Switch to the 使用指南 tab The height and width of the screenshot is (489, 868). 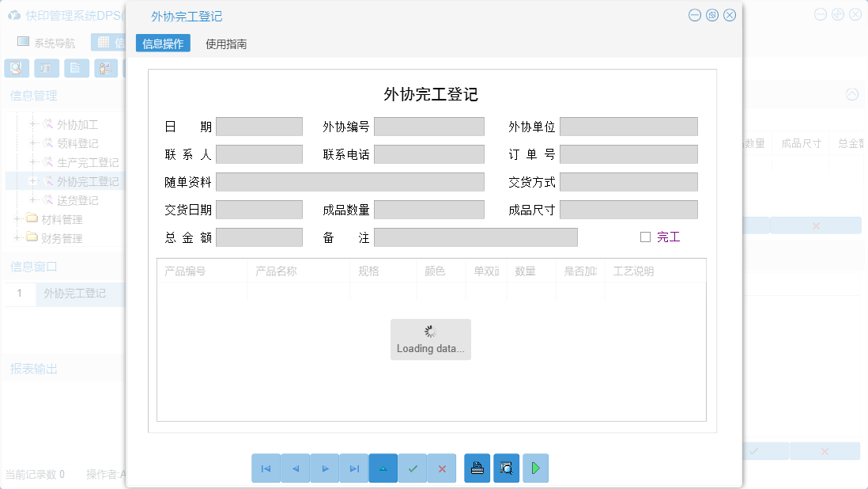225,44
